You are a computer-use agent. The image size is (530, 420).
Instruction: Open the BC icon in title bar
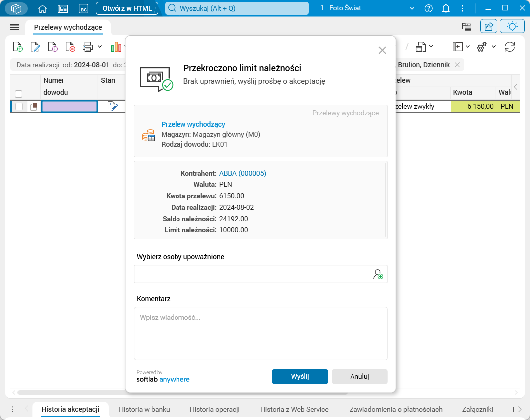(x=83, y=9)
